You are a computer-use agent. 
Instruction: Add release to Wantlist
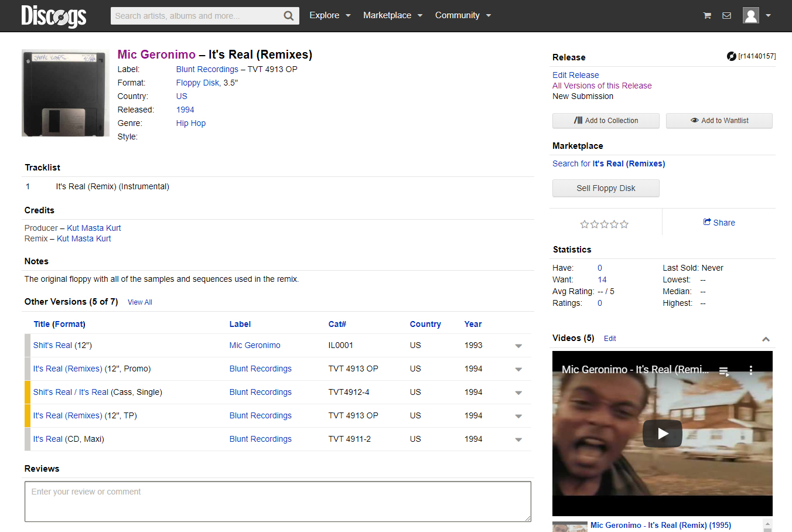click(719, 121)
